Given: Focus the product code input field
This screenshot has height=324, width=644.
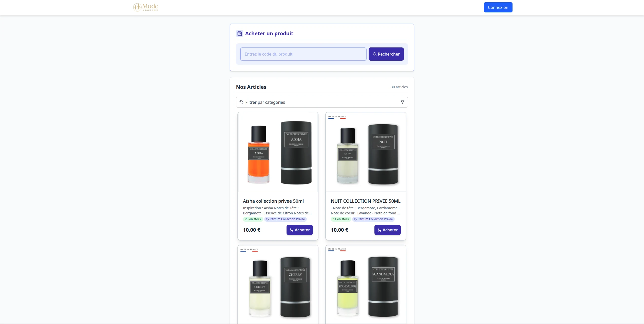Looking at the screenshot, I should [303, 54].
